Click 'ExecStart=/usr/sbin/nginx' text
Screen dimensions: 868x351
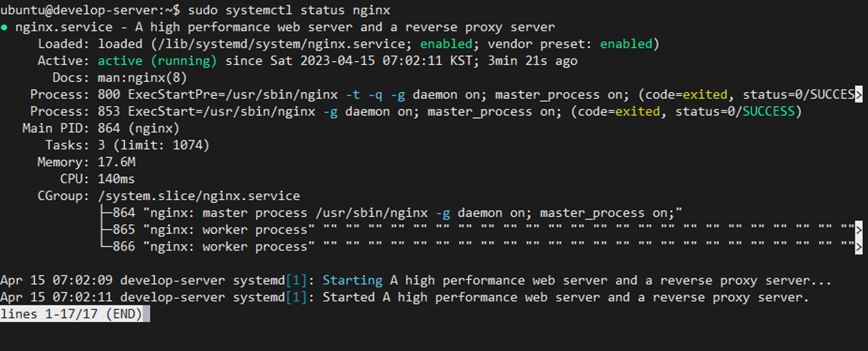pos(221,112)
